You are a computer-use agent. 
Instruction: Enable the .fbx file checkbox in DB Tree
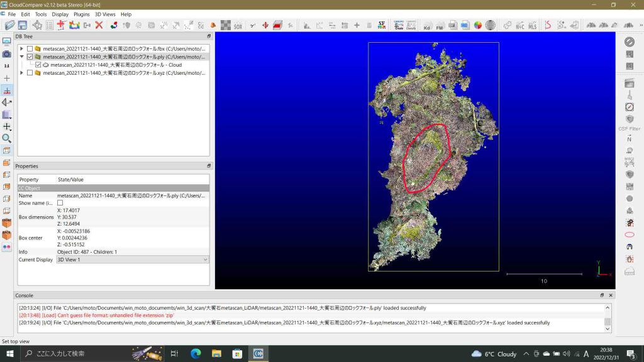pyautogui.click(x=30, y=48)
